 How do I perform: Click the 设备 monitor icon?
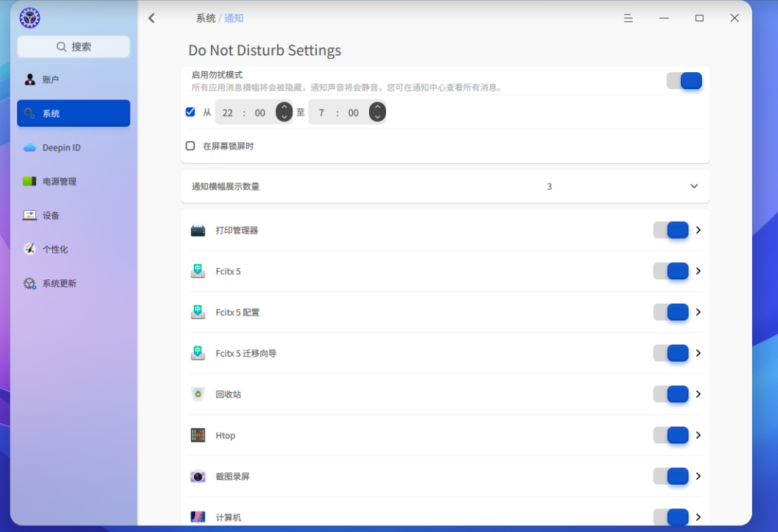(x=29, y=215)
